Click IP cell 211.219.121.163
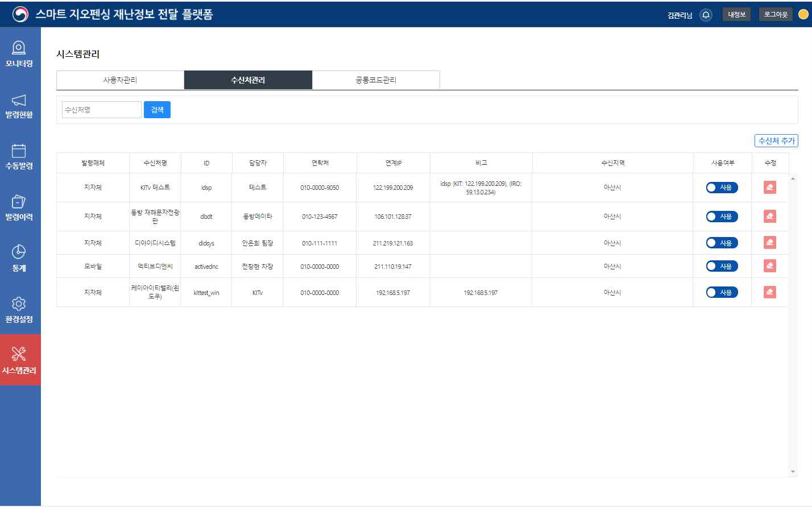The image size is (812, 507). [393, 243]
